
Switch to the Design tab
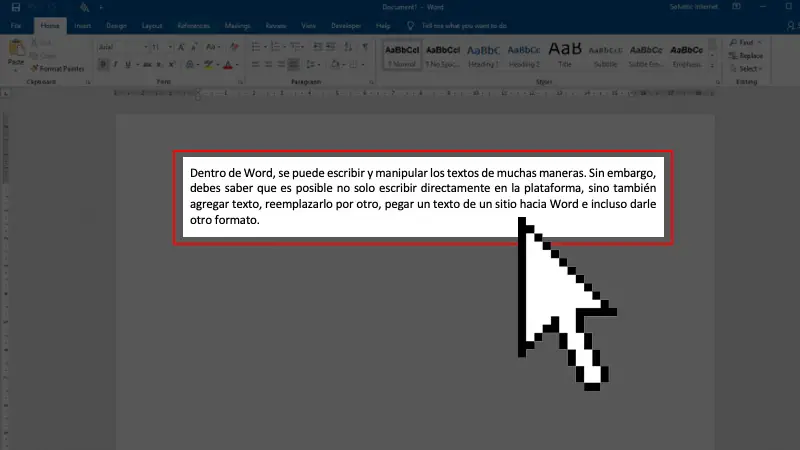(116, 26)
